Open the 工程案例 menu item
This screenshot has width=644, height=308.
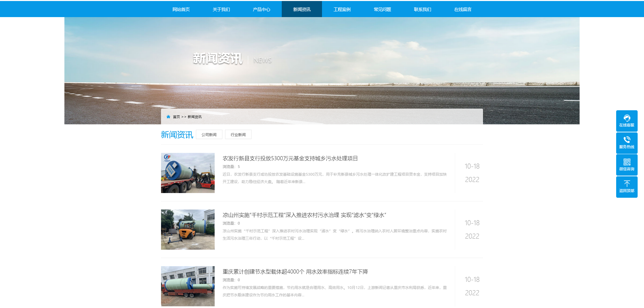pyautogui.click(x=342, y=9)
